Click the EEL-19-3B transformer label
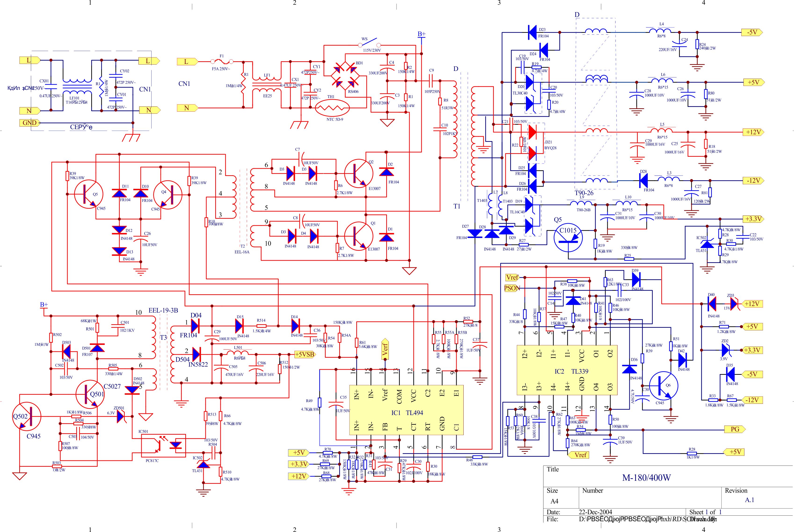794x532 pixels. pyautogui.click(x=164, y=310)
